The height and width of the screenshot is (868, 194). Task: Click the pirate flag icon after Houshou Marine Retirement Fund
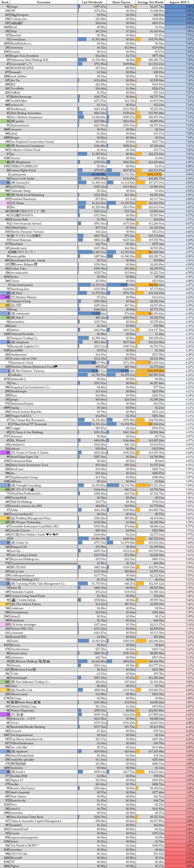pyautogui.click(x=56, y=367)
